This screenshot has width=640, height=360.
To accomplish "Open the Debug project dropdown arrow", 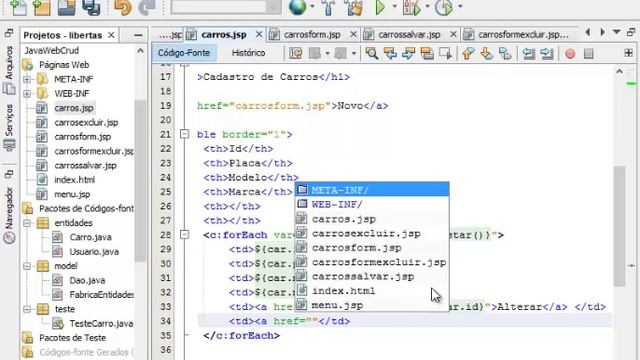I will [x=427, y=6].
